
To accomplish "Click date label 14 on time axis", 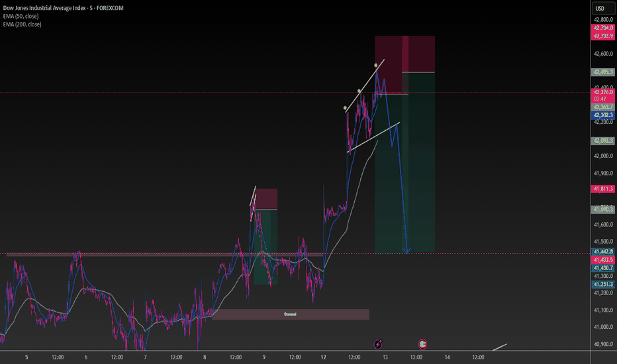I will [448, 357].
